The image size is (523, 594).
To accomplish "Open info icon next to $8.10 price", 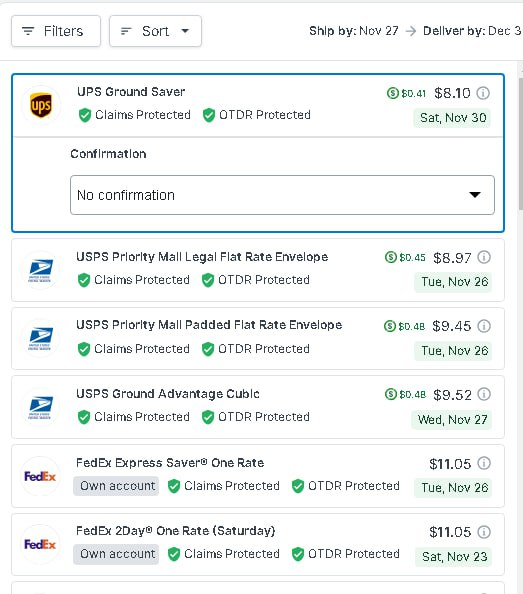I will click(x=483, y=93).
